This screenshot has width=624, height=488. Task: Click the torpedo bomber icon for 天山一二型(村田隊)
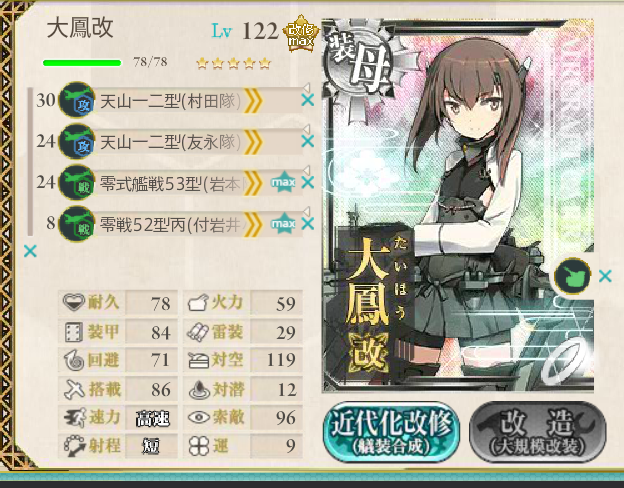[76, 100]
